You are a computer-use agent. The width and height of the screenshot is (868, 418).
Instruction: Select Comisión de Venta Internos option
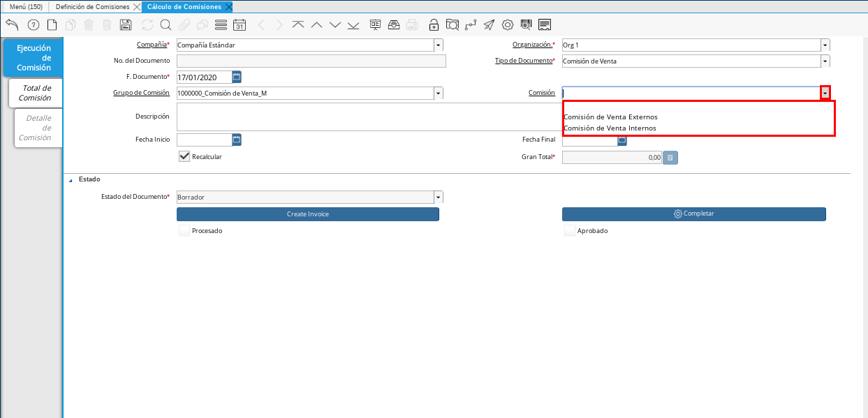tap(610, 128)
